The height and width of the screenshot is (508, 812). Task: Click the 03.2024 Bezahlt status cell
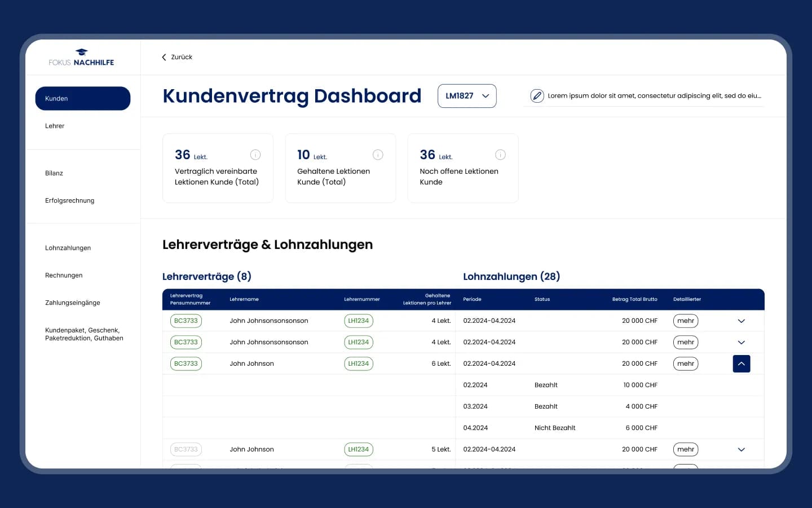[546, 407]
